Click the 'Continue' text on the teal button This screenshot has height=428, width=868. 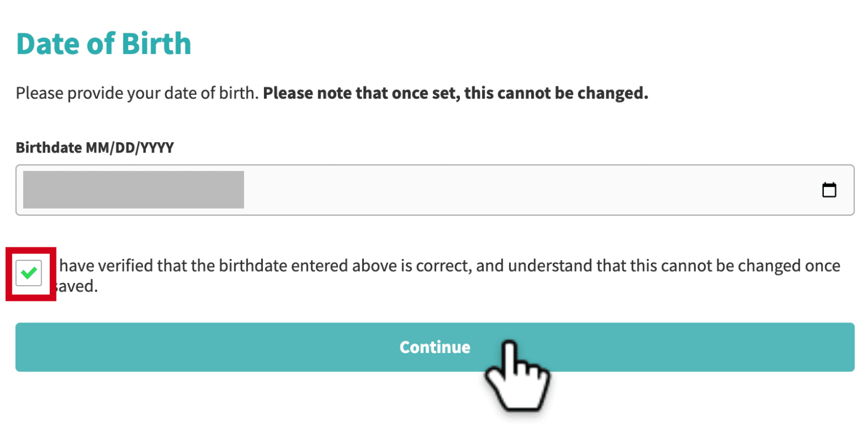(435, 347)
